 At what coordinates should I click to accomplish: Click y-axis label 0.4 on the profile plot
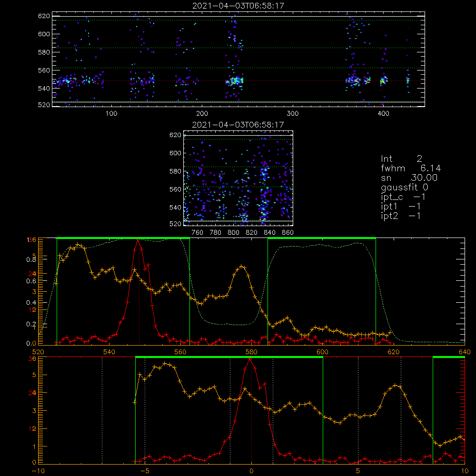[x=31, y=303]
